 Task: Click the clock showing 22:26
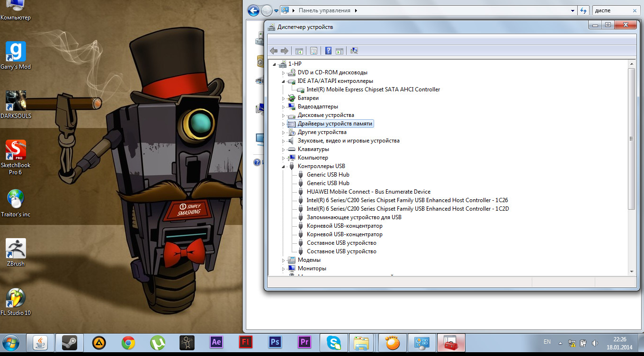(619, 339)
